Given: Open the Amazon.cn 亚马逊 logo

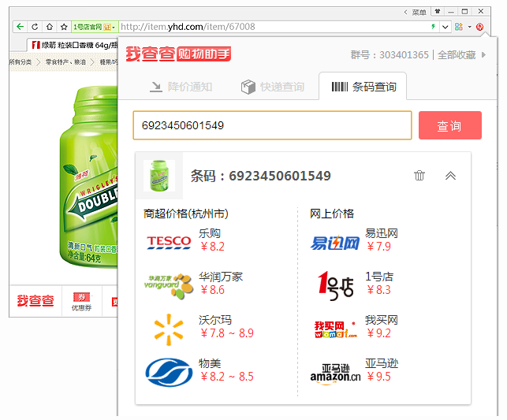Looking at the screenshot, I should tap(335, 373).
